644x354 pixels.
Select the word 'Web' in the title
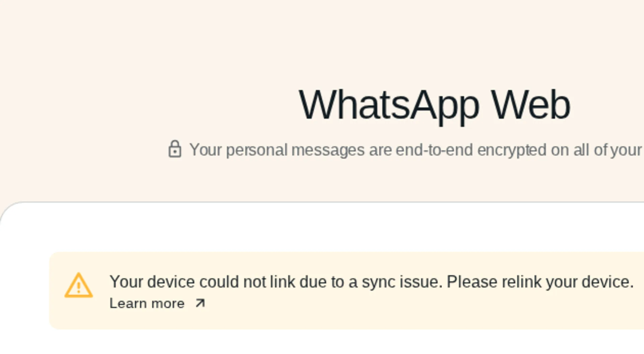point(531,104)
